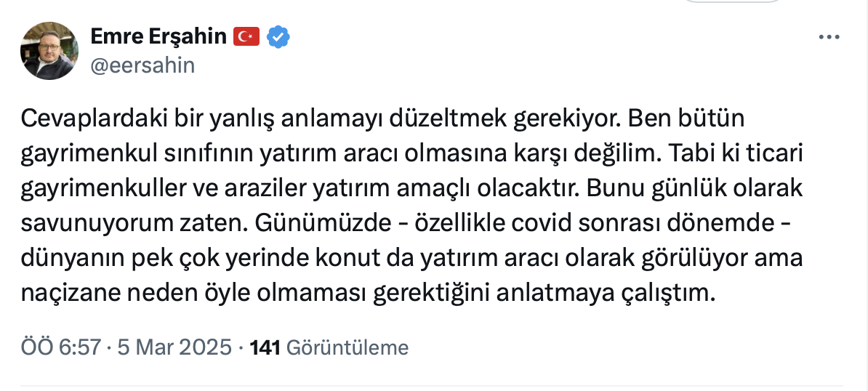Screen dimensions: 868x391
Task: Click the 141 view count number
Action: coord(265,347)
